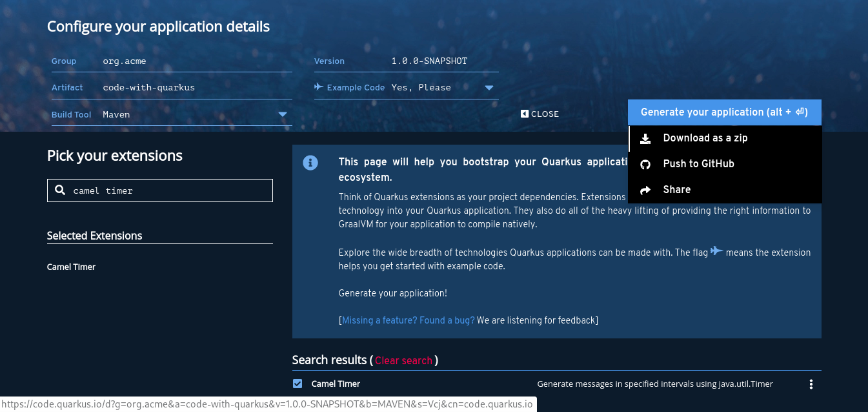868x412 pixels.
Task: Click the GitHub logo icon in the menu
Action: [x=645, y=164]
